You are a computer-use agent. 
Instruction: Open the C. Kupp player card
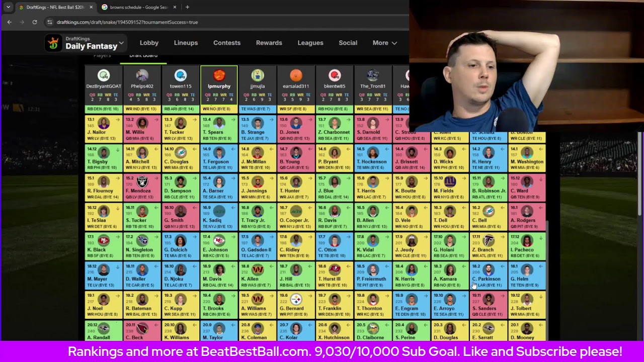click(181, 305)
